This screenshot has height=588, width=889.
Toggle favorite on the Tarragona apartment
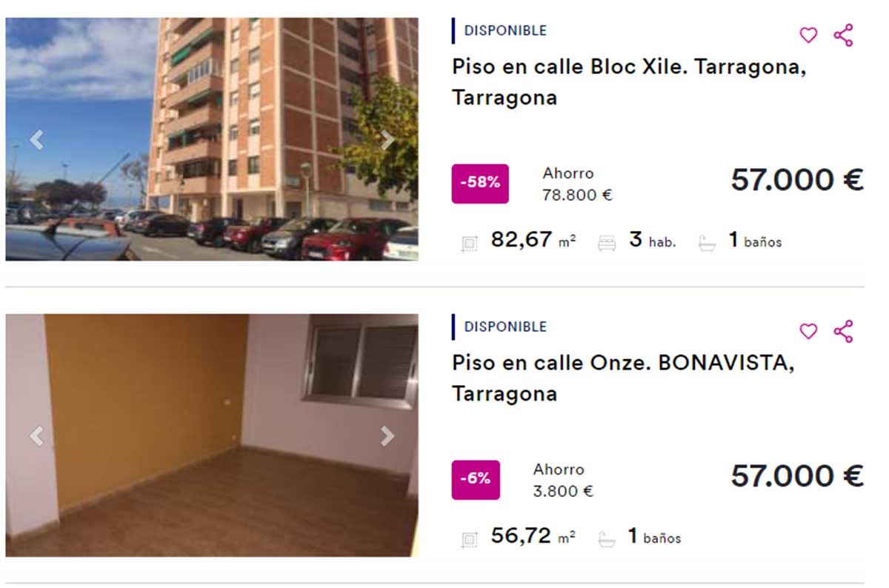[x=808, y=35]
